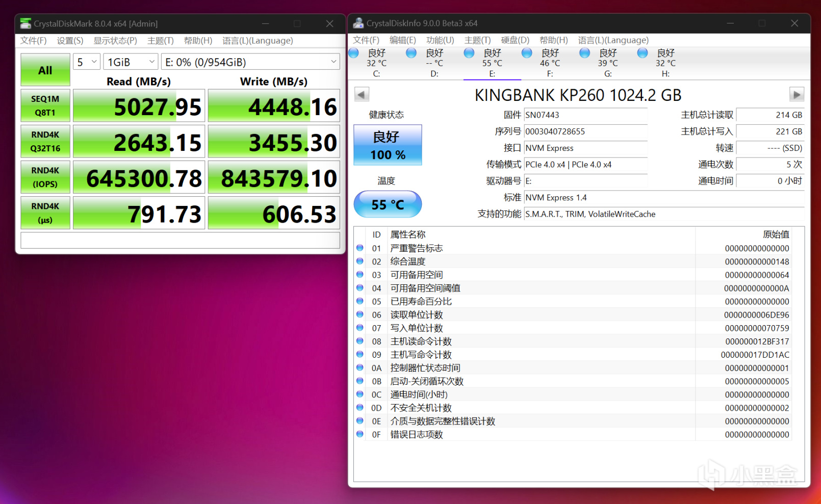
Task: Open 功能(U) menu in CrystalDiskInfo
Action: (440, 40)
